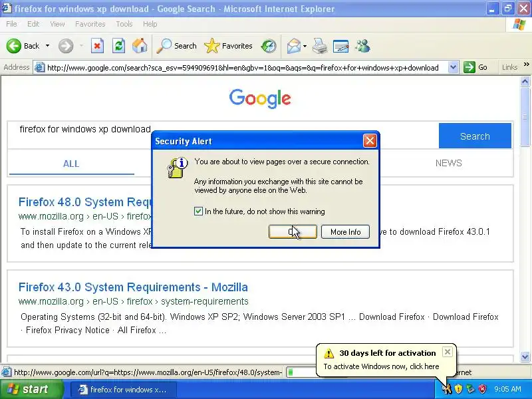Click the Google logo
The image size is (532, 399).
tap(260, 98)
